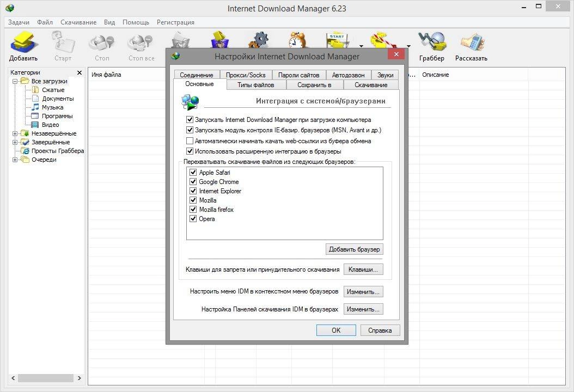Open the Помощь menu
The image size is (574, 392).
(x=136, y=22)
